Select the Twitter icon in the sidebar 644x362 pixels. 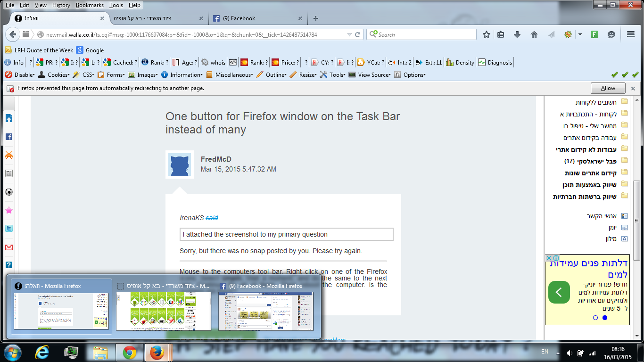pyautogui.click(x=8, y=228)
